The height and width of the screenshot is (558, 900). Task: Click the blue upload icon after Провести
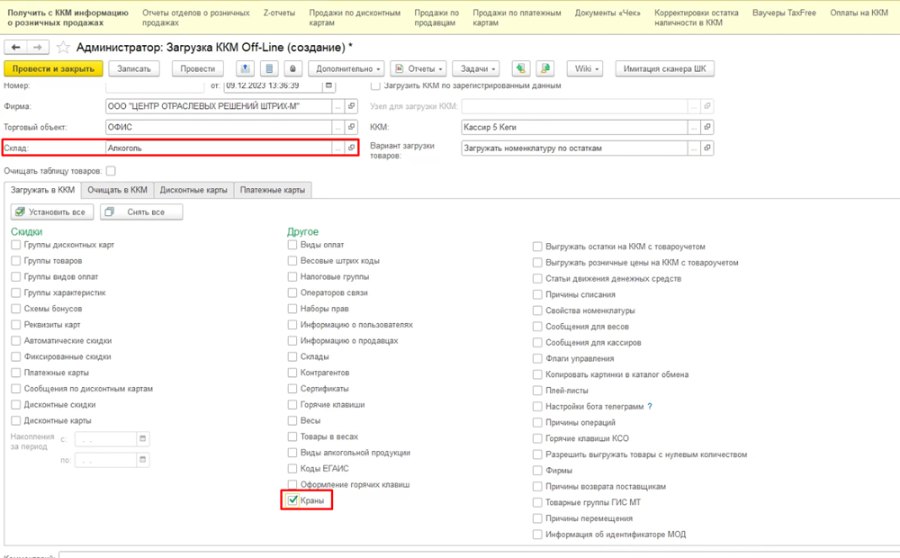pos(245,68)
